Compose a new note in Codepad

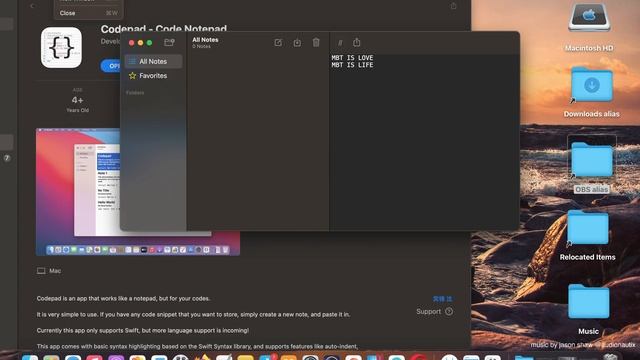point(278,42)
